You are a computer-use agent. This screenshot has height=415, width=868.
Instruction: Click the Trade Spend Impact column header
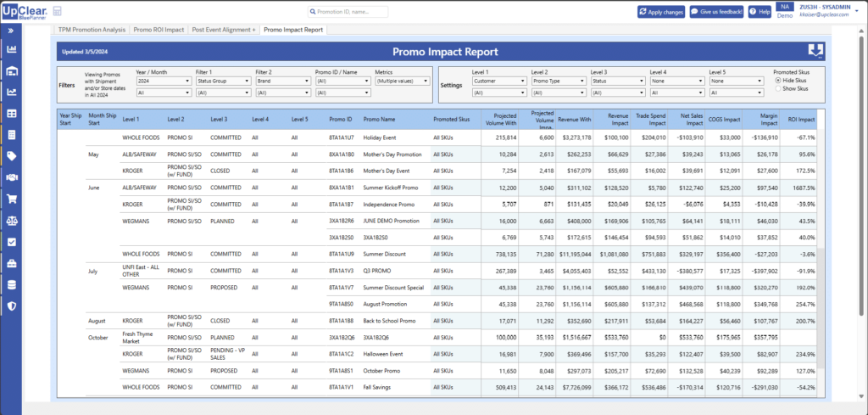[x=652, y=119]
